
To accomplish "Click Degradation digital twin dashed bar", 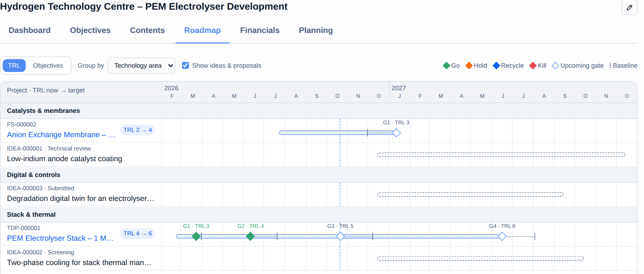I will 470,194.
